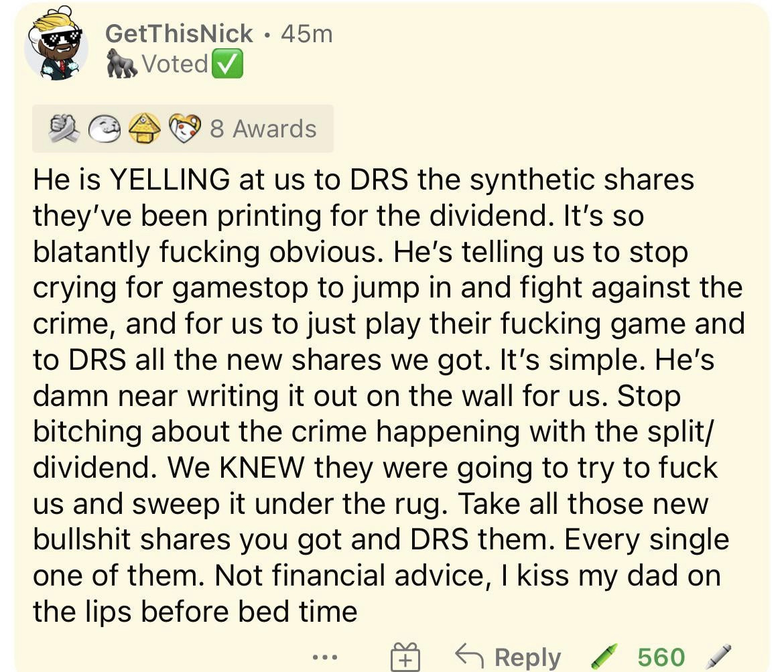Select the white smiling face award icon
The height and width of the screenshot is (672, 784).
[x=105, y=129]
